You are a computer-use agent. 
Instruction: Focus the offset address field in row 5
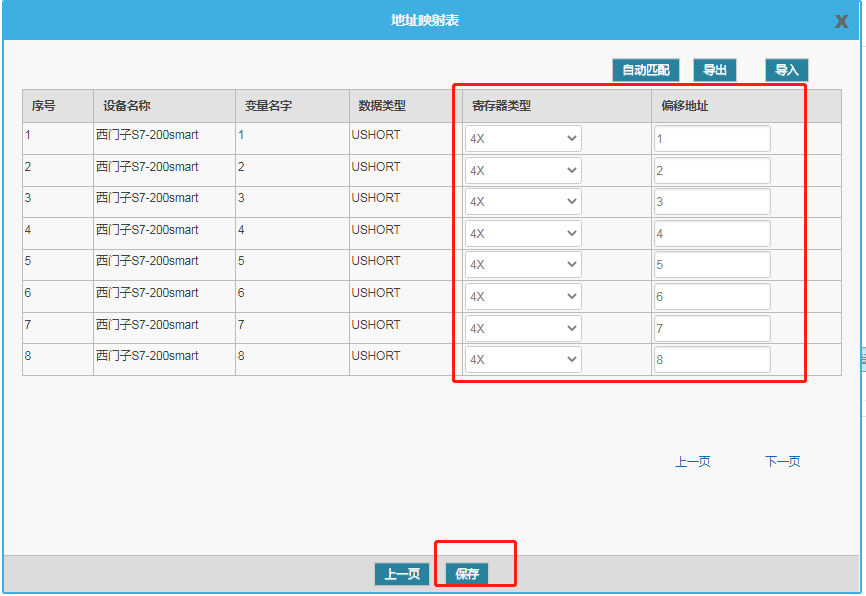pyautogui.click(x=712, y=265)
